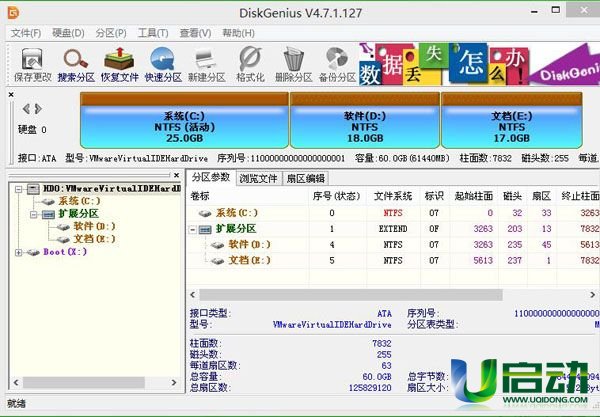Click right arrow of partition table scrollbar
600x417 pixels.
592,295
